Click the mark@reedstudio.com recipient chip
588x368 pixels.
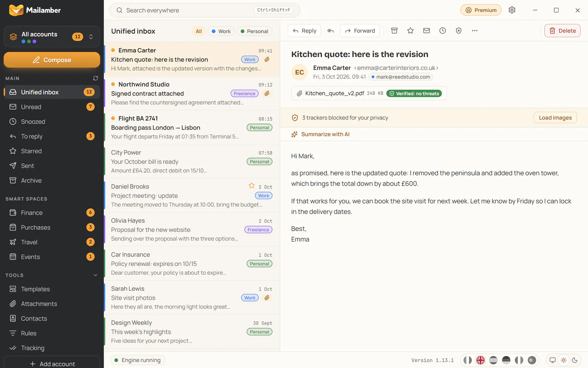(x=401, y=77)
